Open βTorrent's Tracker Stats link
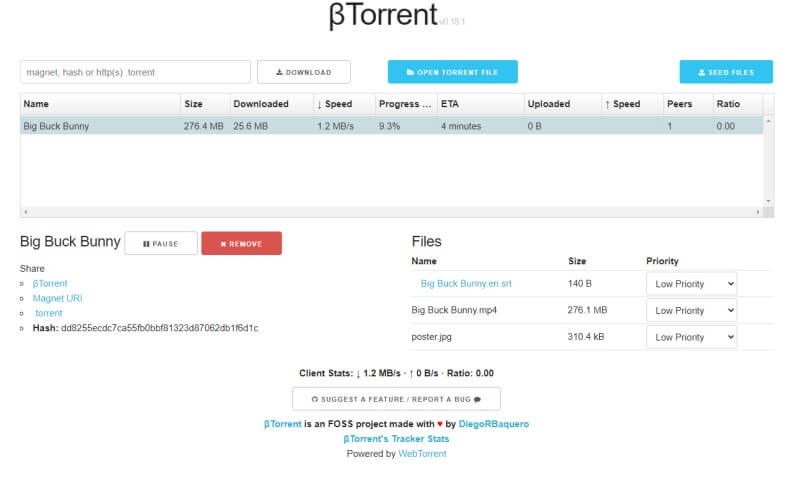This screenshot has width=793, height=481. 396,439
